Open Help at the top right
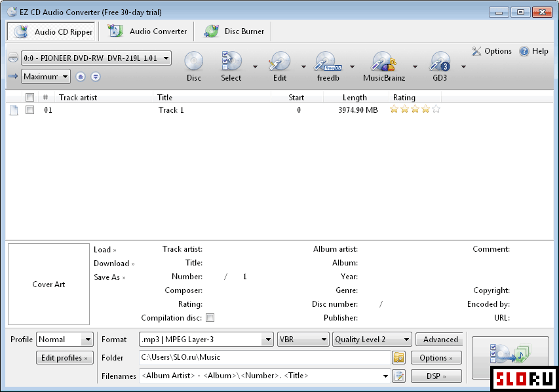Screen dimensions: 559x392 [x=533, y=51]
